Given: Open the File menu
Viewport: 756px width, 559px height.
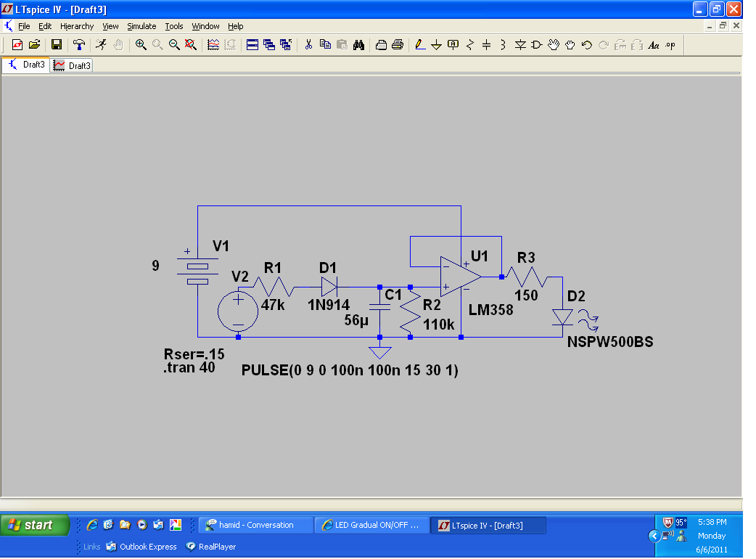Looking at the screenshot, I should tap(24, 26).
